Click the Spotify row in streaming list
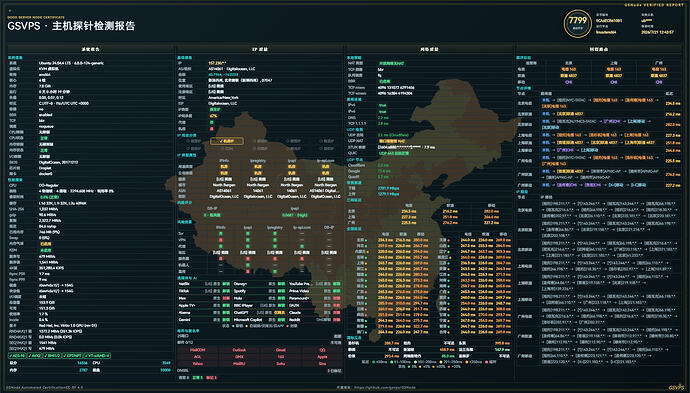This screenshot has width=690, height=393. (x=259, y=291)
